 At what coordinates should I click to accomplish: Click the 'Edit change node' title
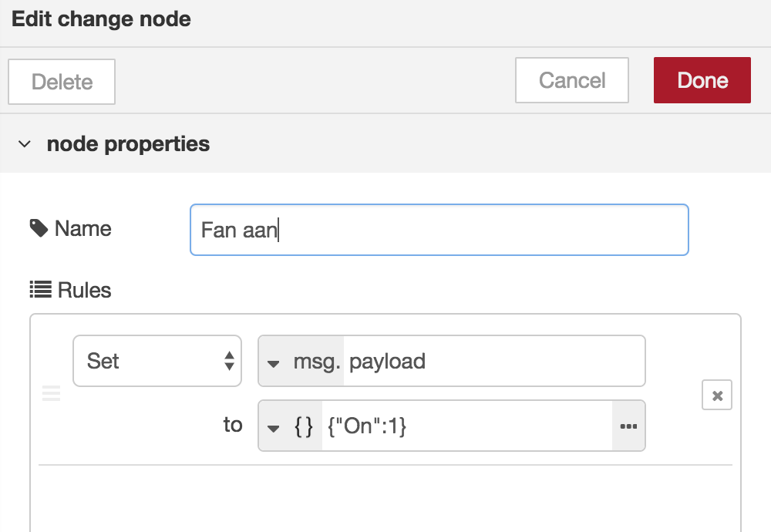101,19
